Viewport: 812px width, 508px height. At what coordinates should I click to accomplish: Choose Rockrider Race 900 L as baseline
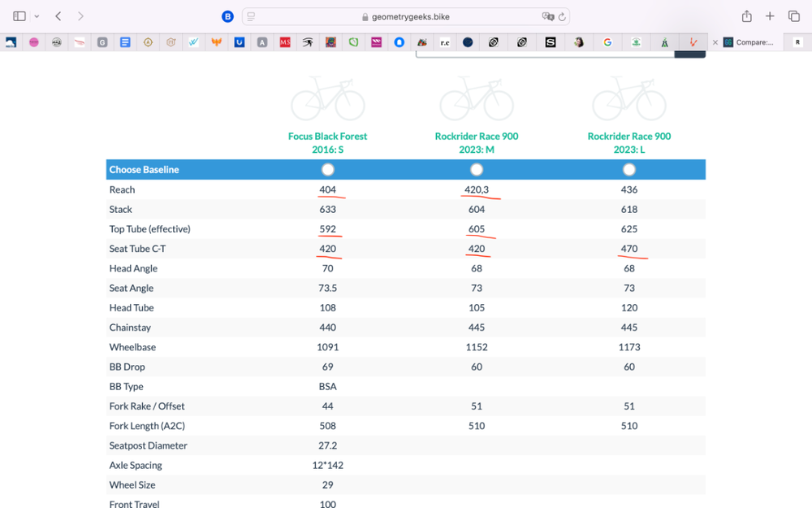coord(629,170)
